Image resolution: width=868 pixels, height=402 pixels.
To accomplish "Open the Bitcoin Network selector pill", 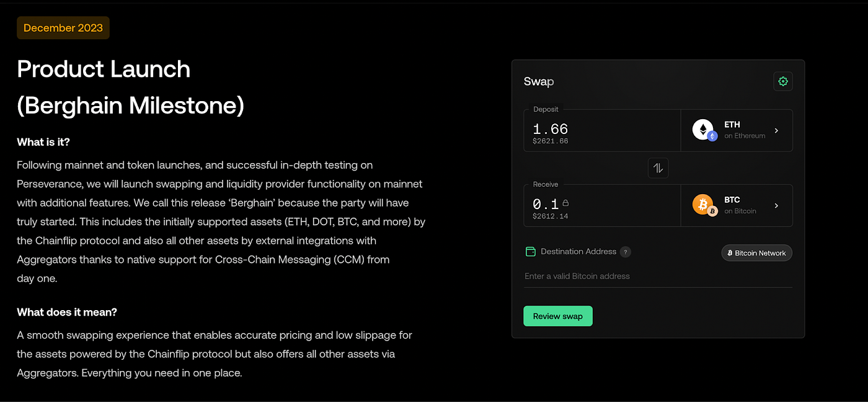I will [756, 252].
